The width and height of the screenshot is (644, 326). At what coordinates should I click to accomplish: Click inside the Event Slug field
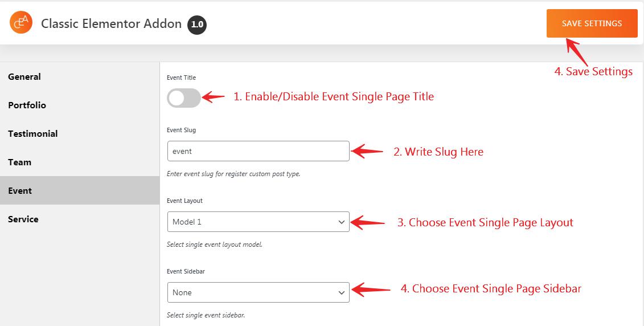pos(259,151)
